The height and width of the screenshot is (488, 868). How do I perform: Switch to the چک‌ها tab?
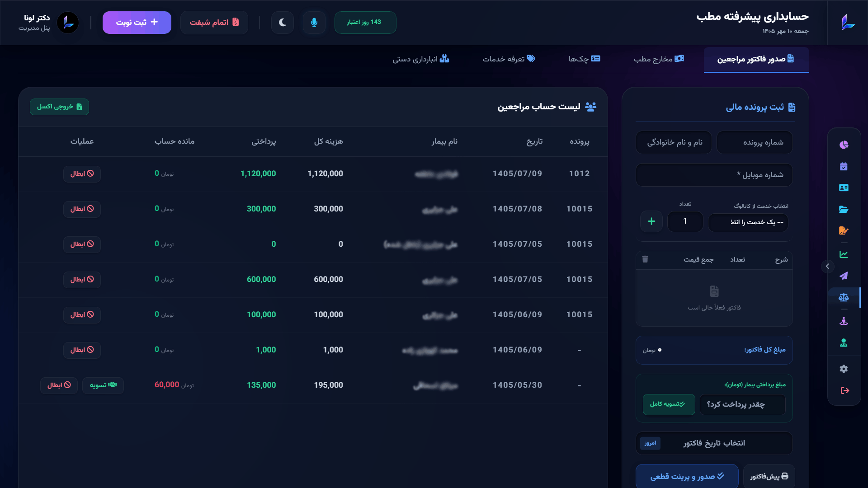click(584, 59)
